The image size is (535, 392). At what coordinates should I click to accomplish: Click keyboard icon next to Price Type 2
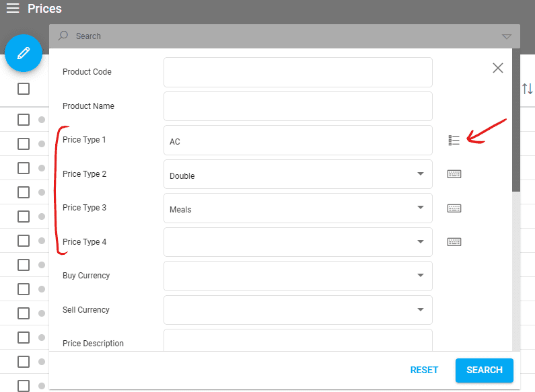pos(454,174)
